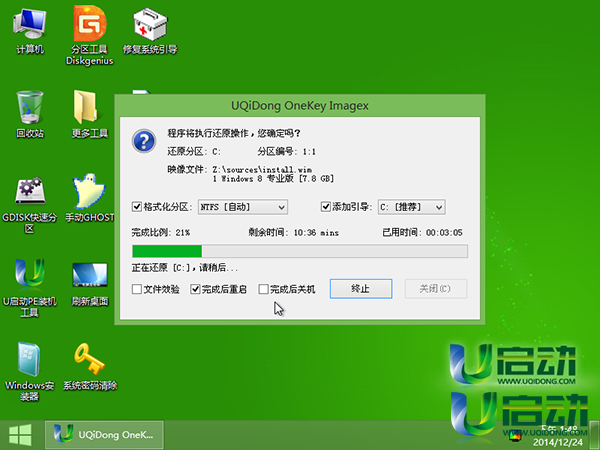Image resolution: width=600 pixels, height=450 pixels.
Task: Click the 还原分区: C: text
Action: click(194, 152)
